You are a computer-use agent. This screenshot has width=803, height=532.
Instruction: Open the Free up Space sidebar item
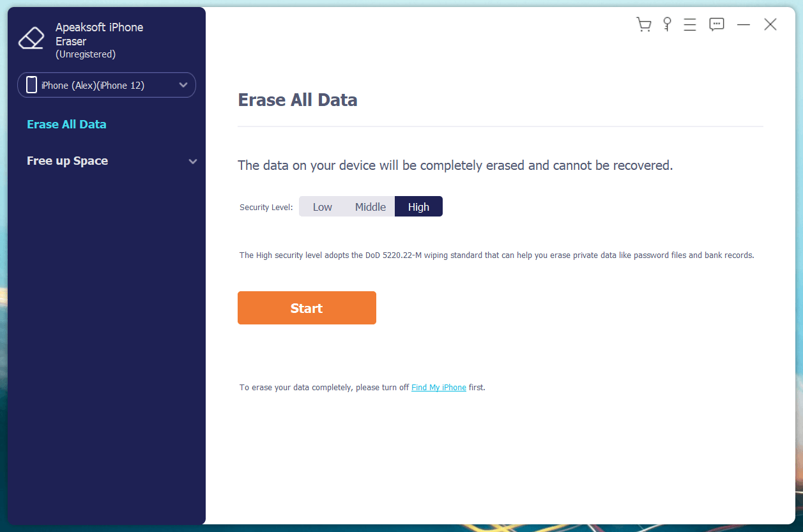(67, 161)
